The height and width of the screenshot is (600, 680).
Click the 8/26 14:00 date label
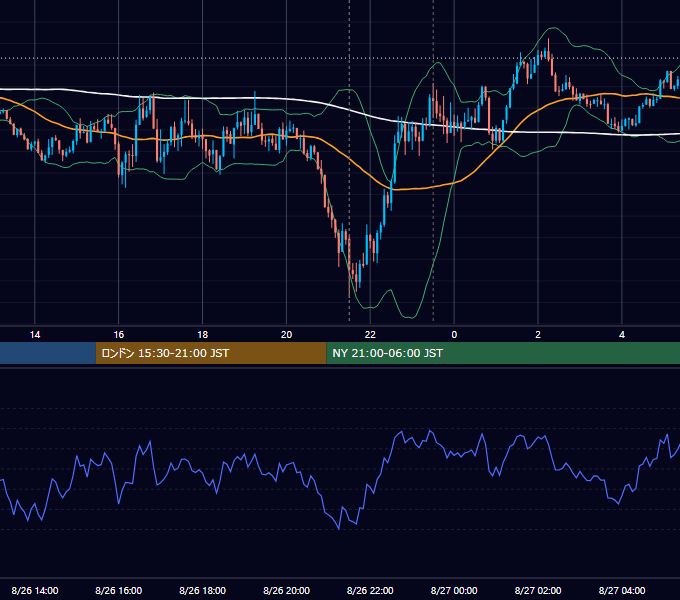point(35,590)
